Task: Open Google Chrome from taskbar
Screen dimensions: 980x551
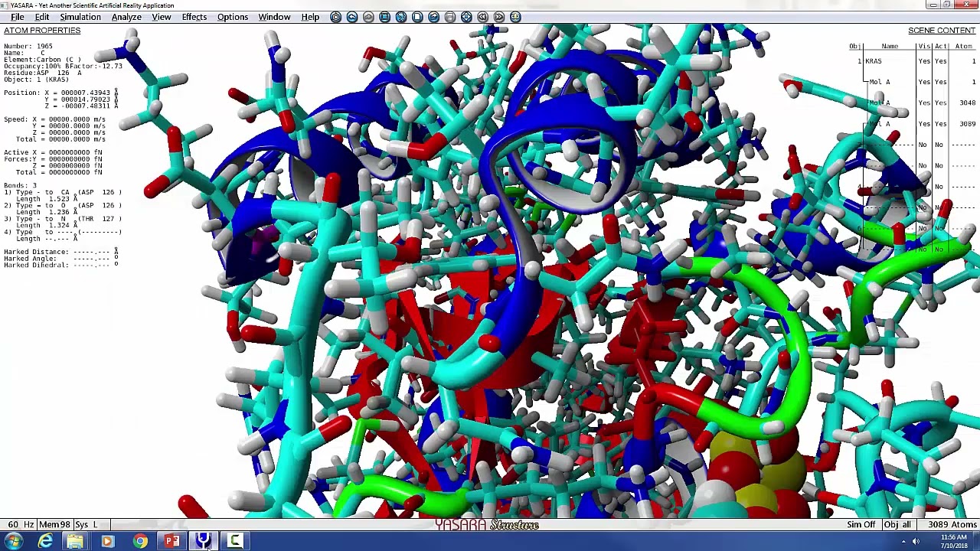Action: coord(139,542)
